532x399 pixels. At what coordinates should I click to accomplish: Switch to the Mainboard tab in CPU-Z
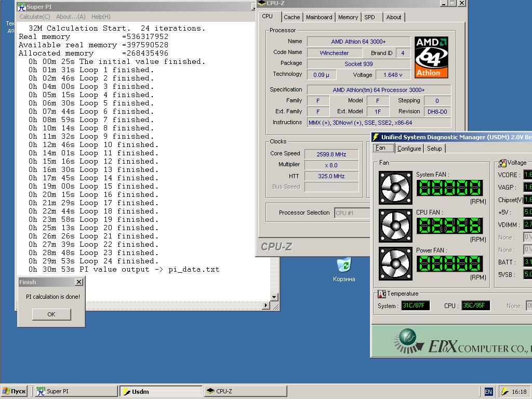(319, 17)
